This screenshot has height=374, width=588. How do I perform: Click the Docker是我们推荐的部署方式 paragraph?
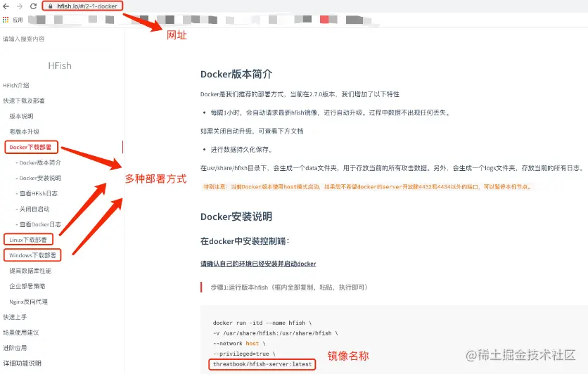tap(300, 94)
